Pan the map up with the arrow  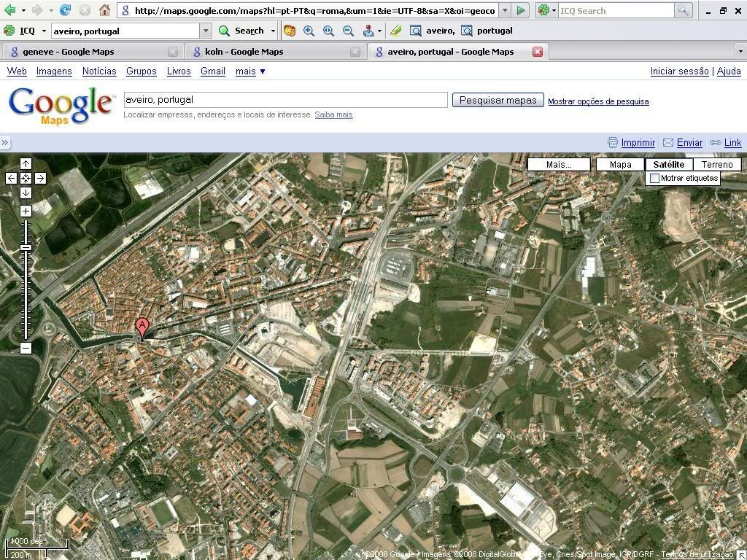26,163
